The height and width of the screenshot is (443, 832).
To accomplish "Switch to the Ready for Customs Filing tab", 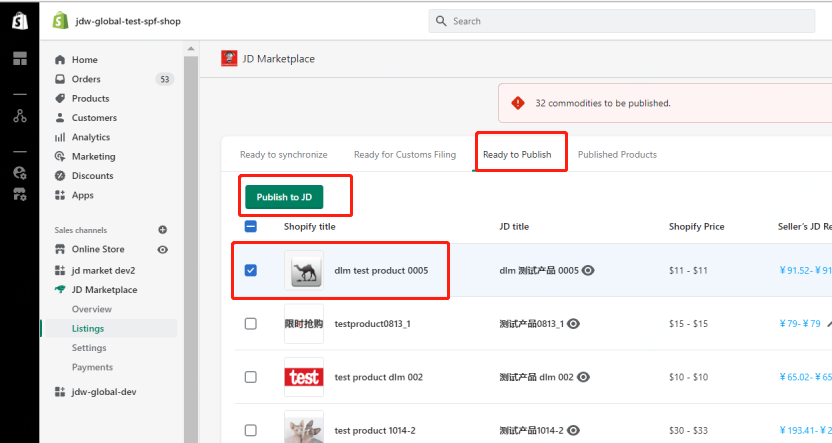I will (x=405, y=154).
